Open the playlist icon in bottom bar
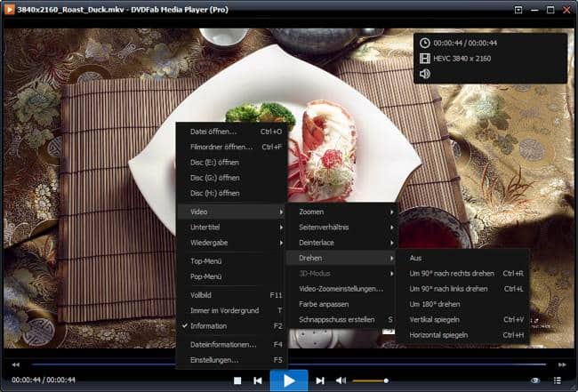 point(558,380)
